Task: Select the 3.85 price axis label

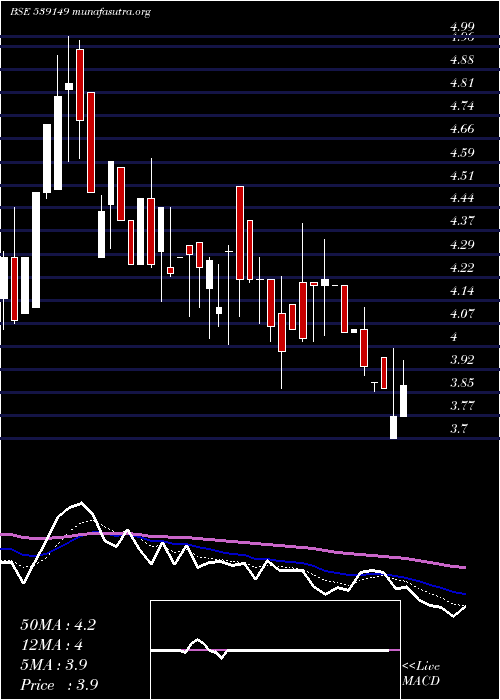Action: coord(462,383)
